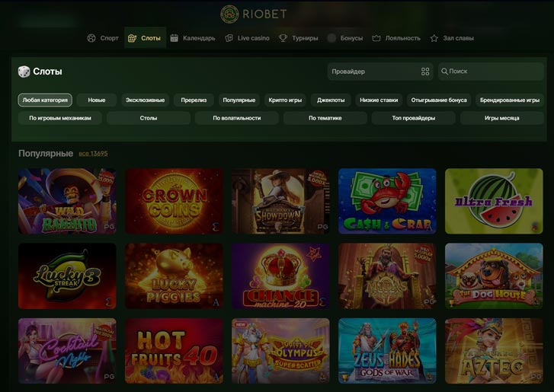Expand the 'По волатильности' dropdown

pyautogui.click(x=236, y=118)
